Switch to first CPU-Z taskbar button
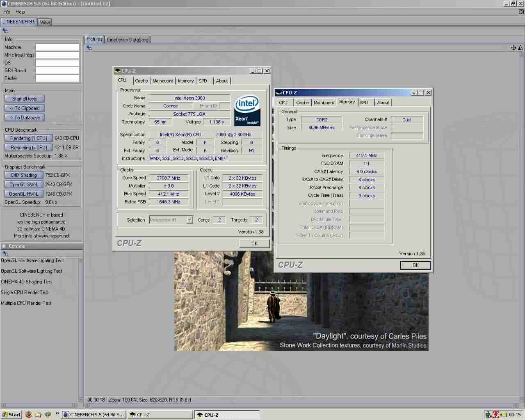Screen dimensions: 525x420 pyautogui.click(x=160, y=415)
